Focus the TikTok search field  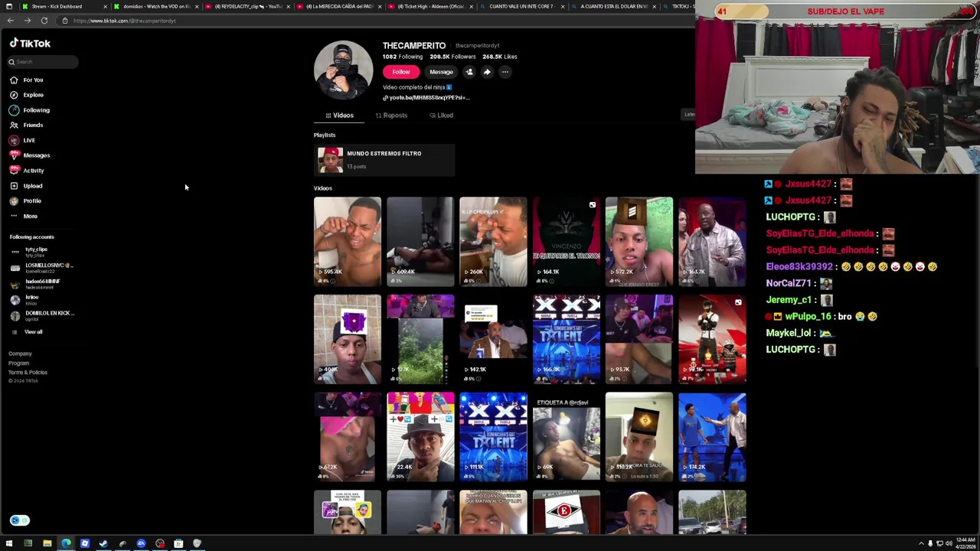43,62
